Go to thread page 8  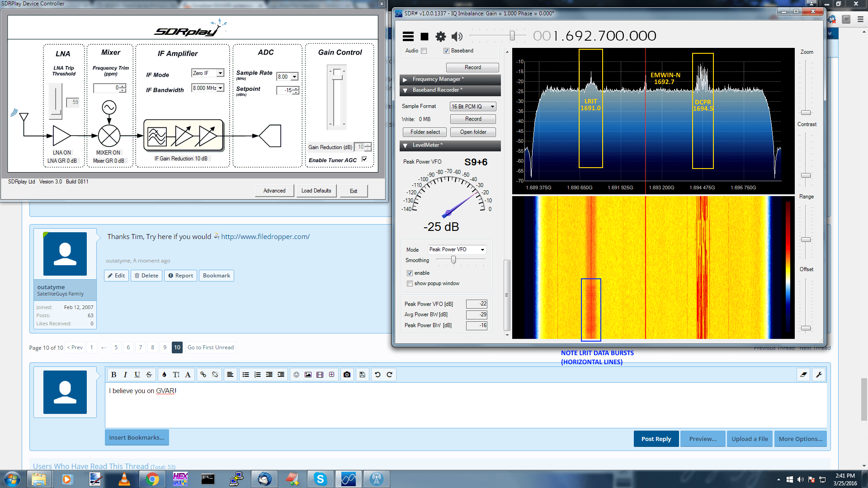point(153,347)
